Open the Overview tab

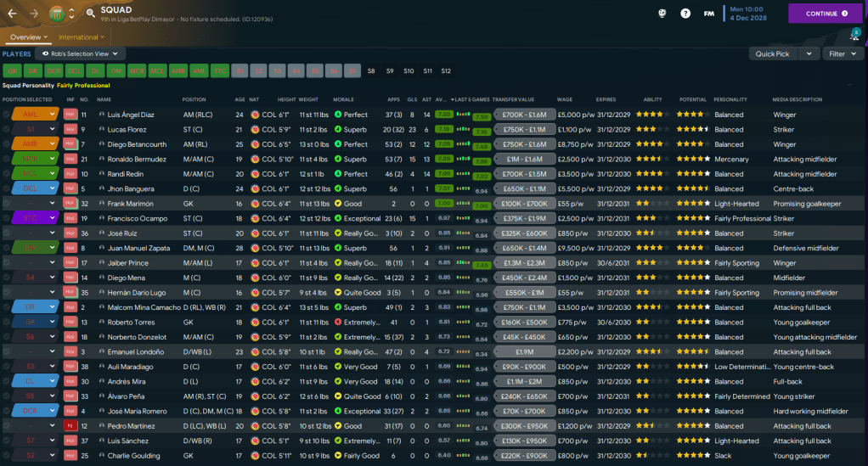[25, 37]
